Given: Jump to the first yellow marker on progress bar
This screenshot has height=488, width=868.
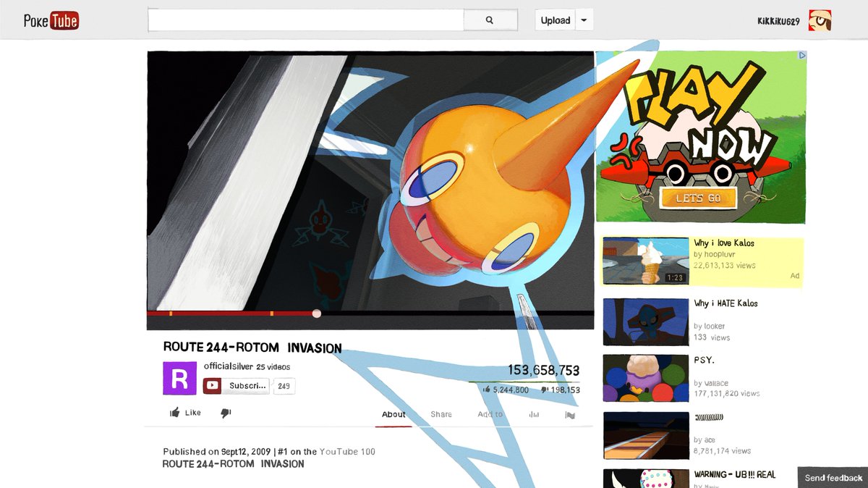Looking at the screenshot, I should 171,314.
